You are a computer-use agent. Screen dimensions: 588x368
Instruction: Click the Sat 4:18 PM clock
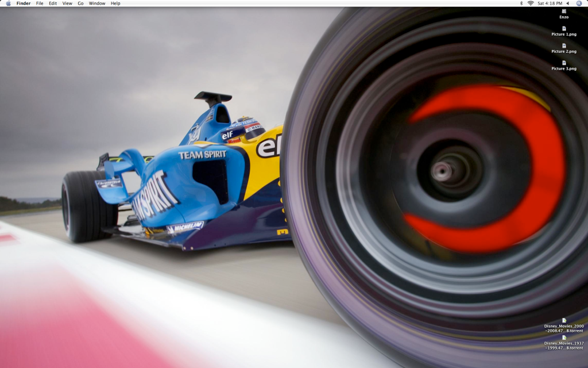point(550,3)
